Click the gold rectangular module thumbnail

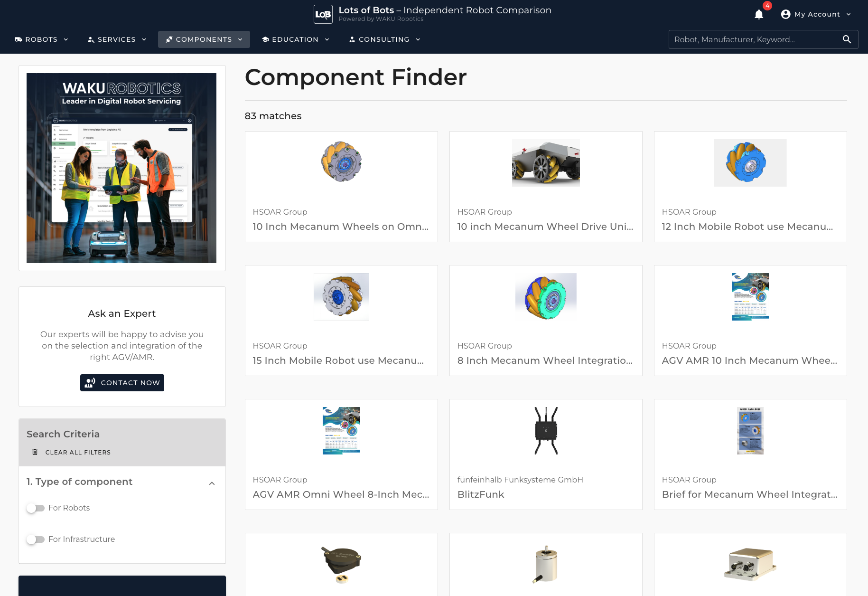[x=750, y=565]
